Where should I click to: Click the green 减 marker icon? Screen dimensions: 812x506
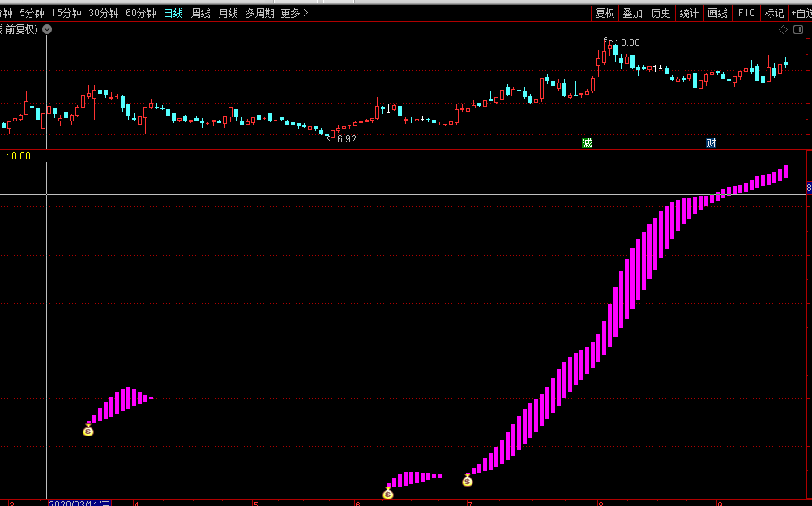pyautogui.click(x=587, y=143)
